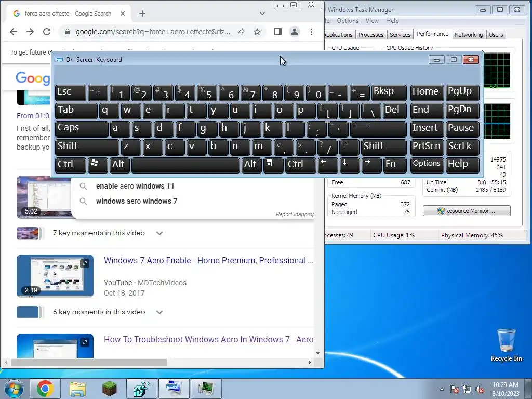
Task: Click the right arrow key on keyboard
Action: (x=371, y=165)
